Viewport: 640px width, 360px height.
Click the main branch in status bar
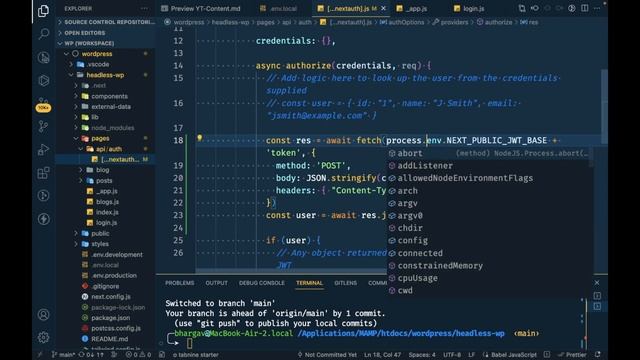(x=63, y=355)
